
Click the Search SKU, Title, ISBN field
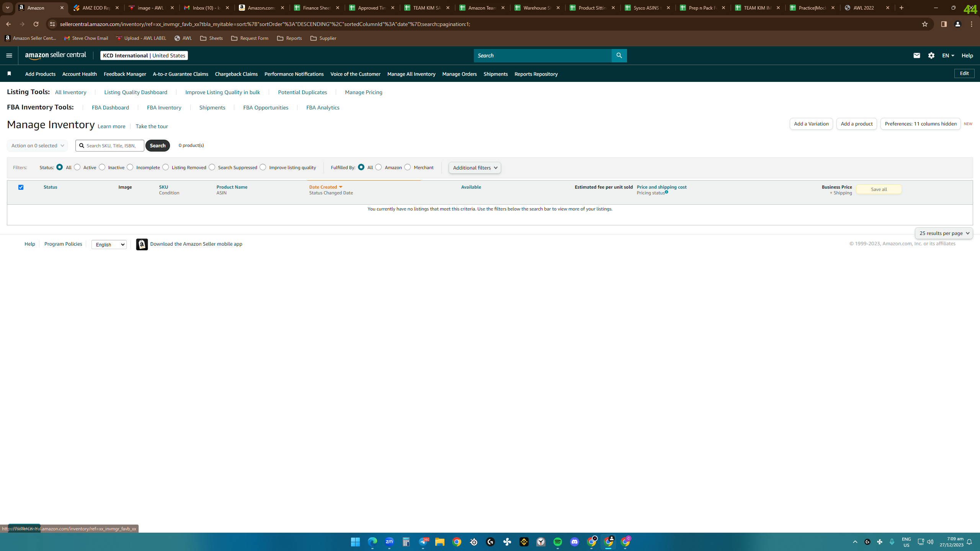tap(110, 145)
